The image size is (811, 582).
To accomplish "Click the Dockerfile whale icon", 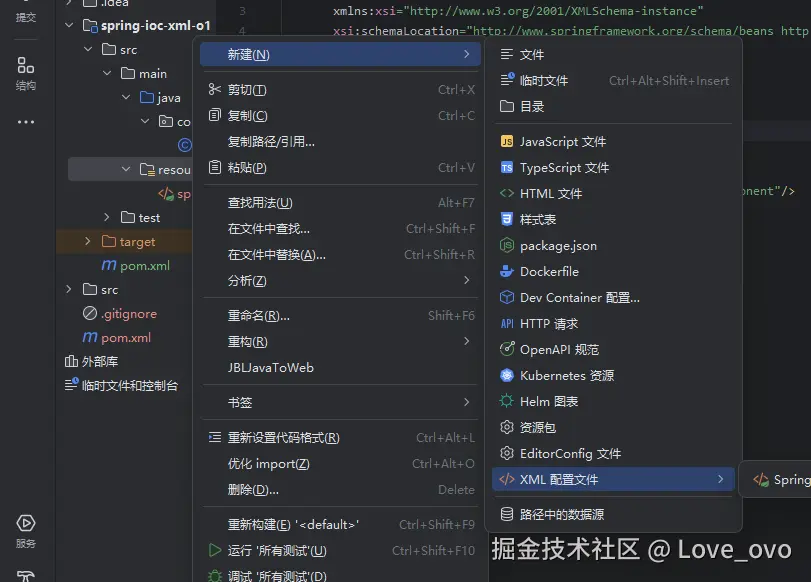I will 507,271.
